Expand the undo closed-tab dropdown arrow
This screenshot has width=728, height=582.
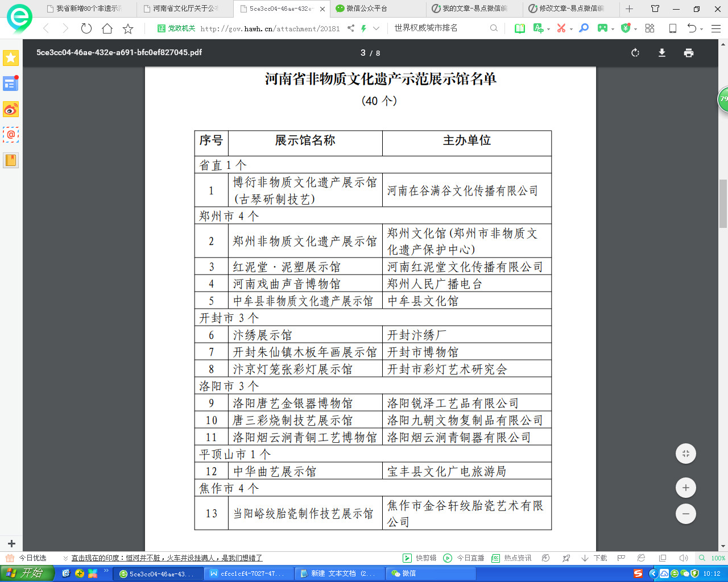[x=701, y=29]
